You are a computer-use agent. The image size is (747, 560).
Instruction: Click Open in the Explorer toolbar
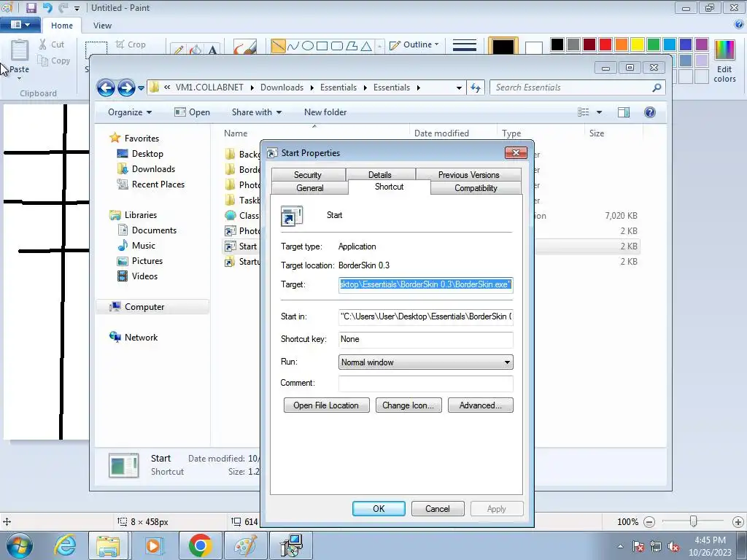pyautogui.click(x=192, y=112)
